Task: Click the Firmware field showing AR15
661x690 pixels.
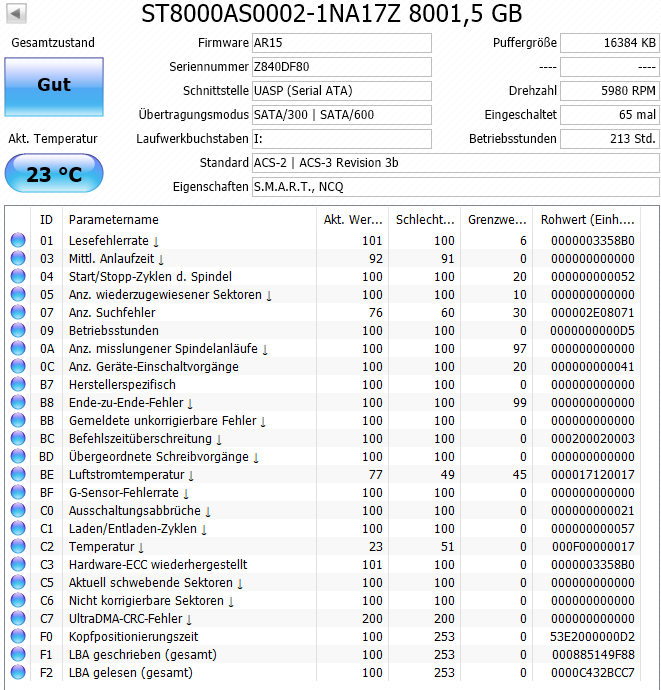Action: 342,43
